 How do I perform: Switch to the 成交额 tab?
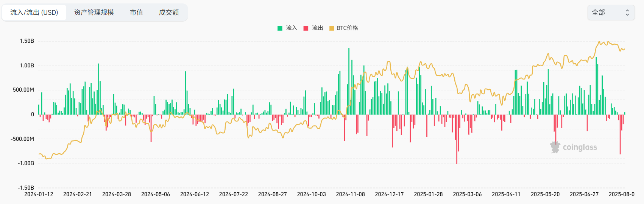168,12
